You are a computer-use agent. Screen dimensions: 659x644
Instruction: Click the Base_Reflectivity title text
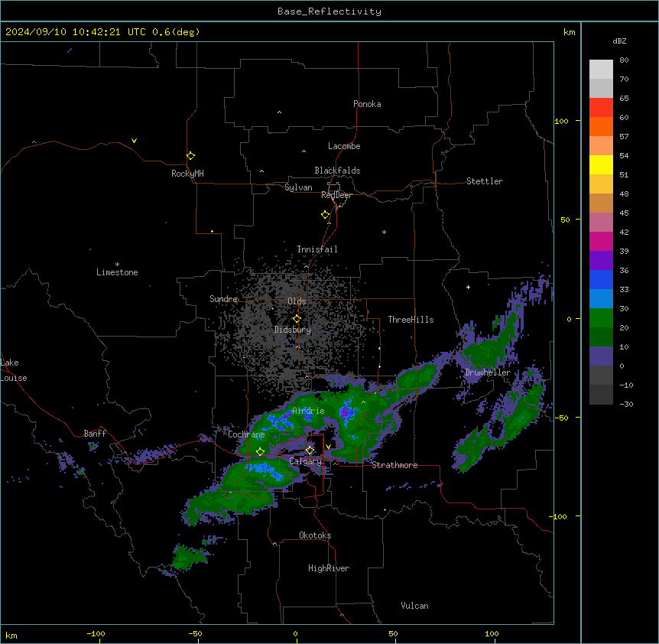pos(329,11)
